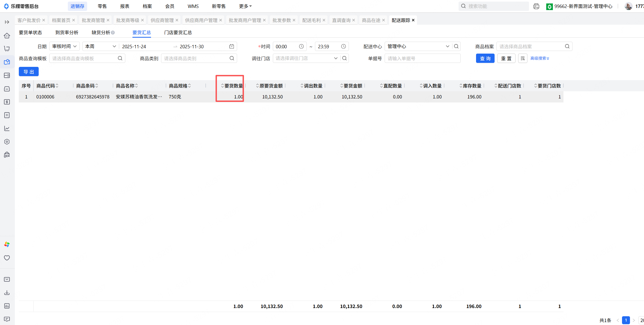Click the heart favorites sidebar icon

coord(7,258)
